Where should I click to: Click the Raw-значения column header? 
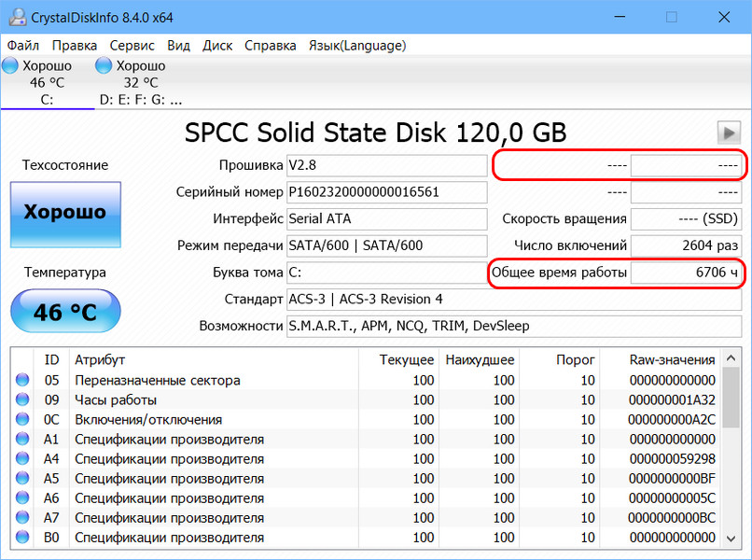click(661, 360)
